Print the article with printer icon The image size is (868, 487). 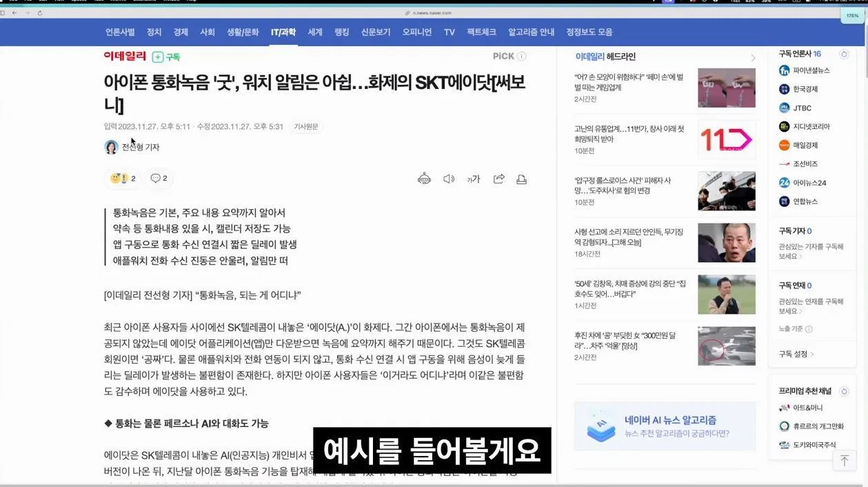pyautogui.click(x=521, y=179)
